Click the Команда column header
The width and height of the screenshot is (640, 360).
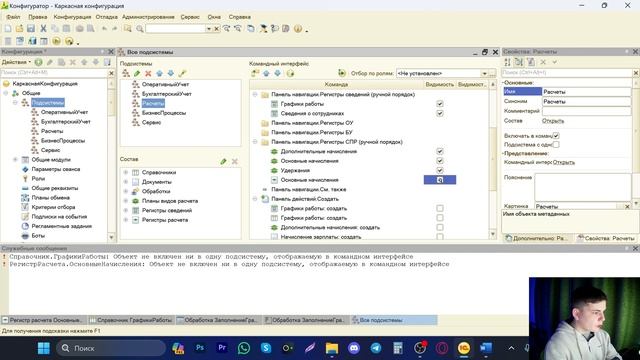tap(336, 84)
